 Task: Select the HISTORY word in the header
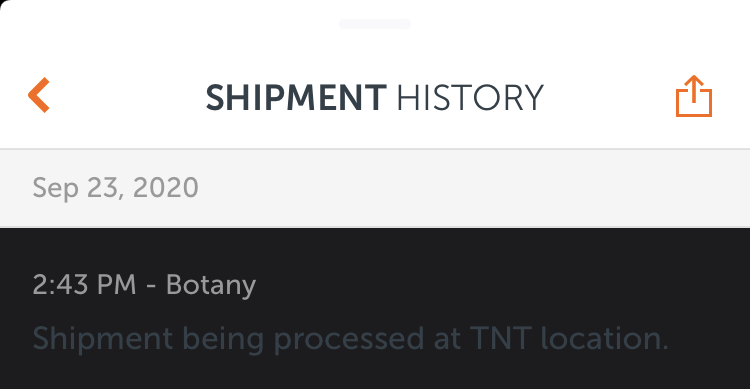tap(470, 98)
